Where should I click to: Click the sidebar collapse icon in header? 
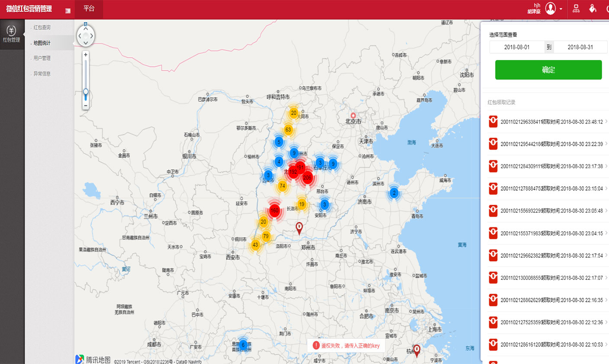point(68,11)
